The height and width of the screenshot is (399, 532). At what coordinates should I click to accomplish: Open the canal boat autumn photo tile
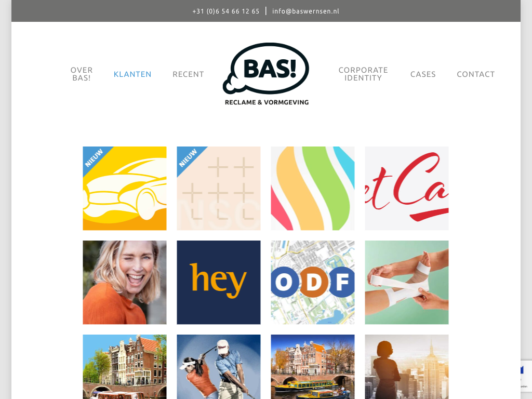tap(312, 367)
